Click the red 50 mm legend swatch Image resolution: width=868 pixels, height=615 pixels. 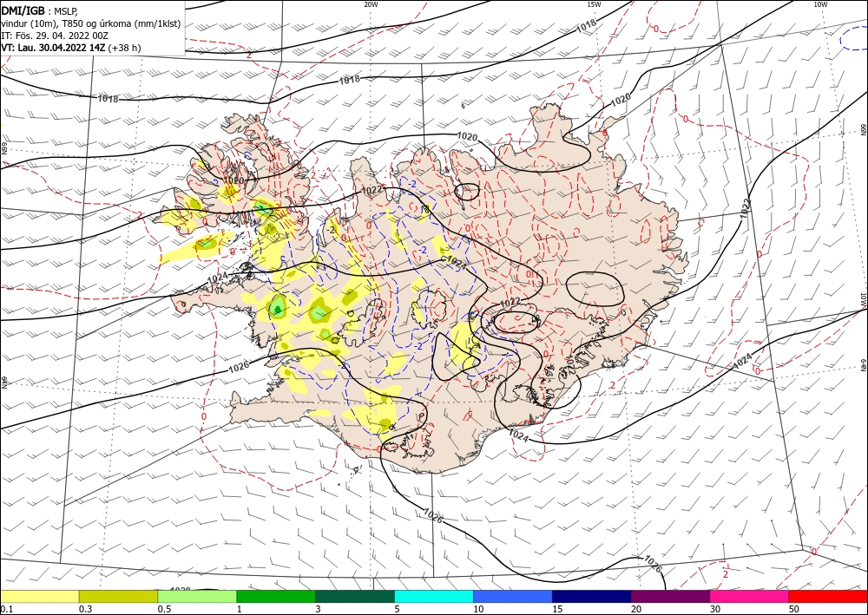[x=828, y=596]
